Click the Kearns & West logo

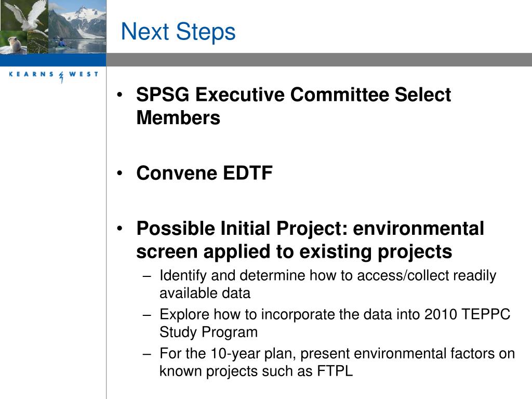[54, 76]
